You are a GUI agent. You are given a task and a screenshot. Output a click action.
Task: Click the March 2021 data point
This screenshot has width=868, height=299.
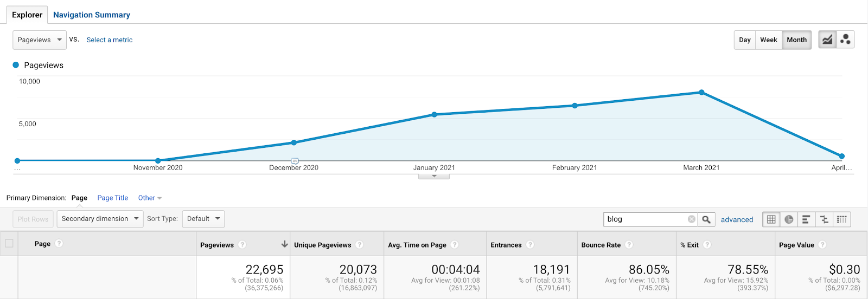pyautogui.click(x=701, y=93)
